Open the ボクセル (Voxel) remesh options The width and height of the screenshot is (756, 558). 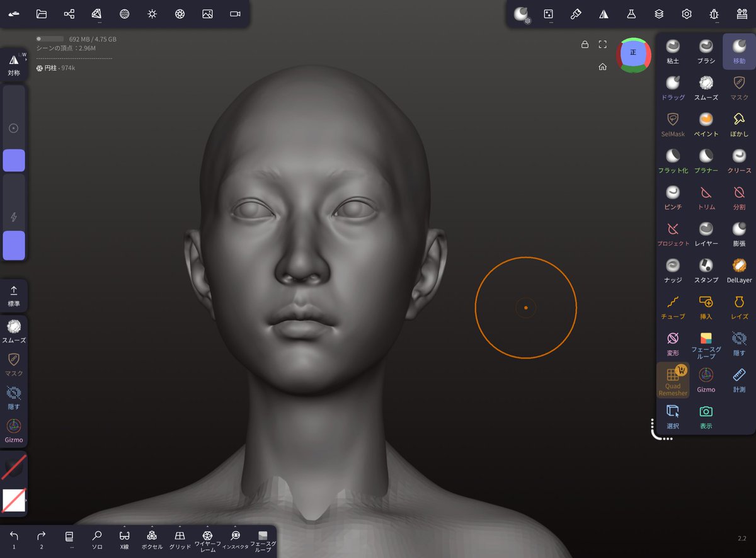(x=152, y=540)
